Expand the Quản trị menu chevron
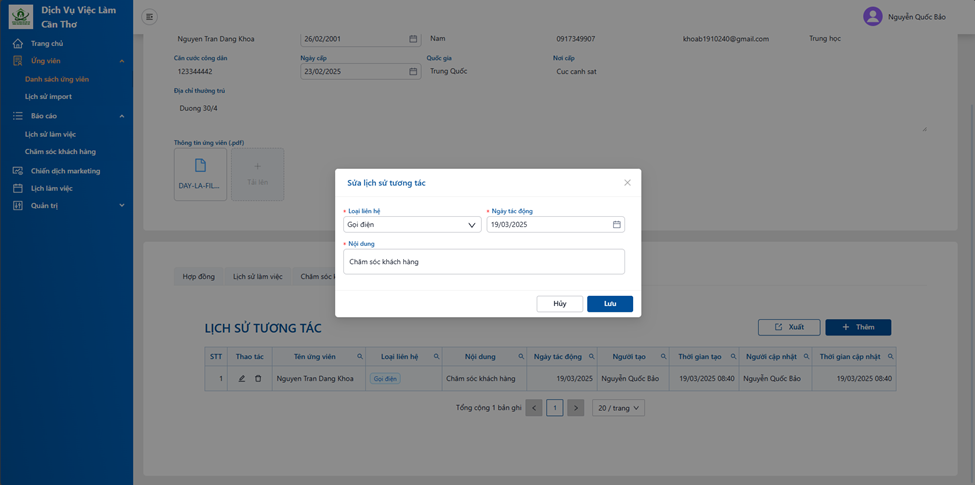975x485 pixels. pos(122,206)
